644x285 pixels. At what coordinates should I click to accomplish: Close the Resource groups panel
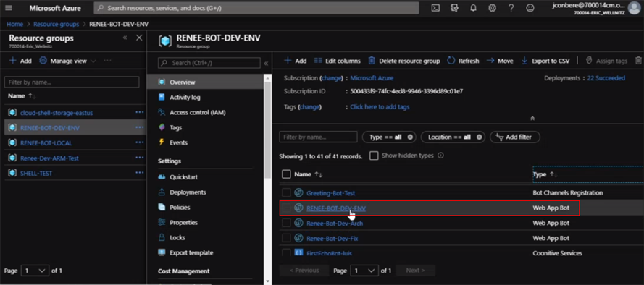click(x=139, y=38)
